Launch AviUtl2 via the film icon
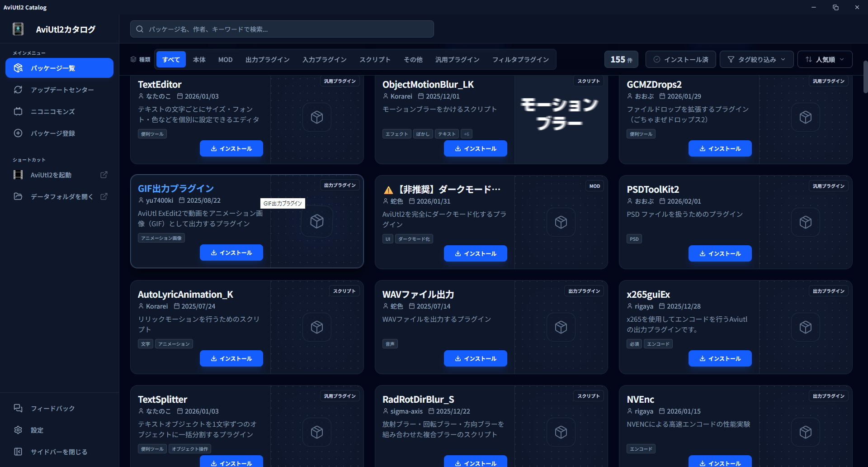Screen dimensions: 868x467 pyautogui.click(x=18, y=175)
